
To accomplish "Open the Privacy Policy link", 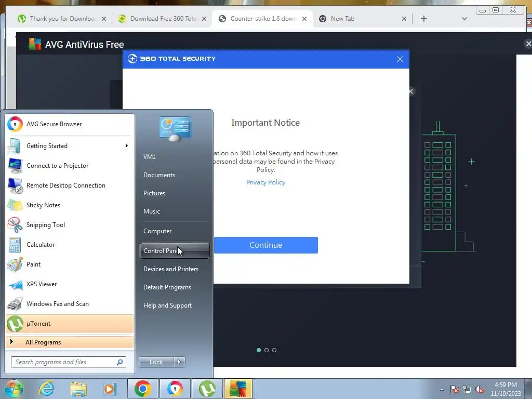I will click(265, 182).
